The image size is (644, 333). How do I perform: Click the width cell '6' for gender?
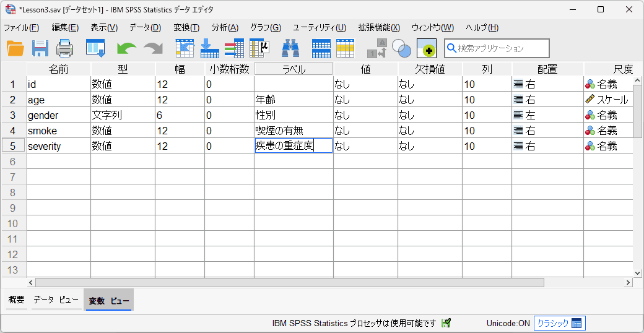coord(180,115)
